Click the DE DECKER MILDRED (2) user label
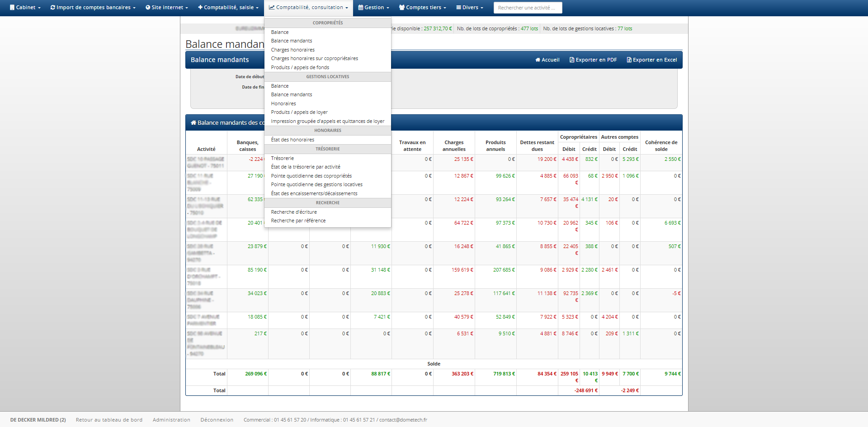868x427 pixels. 38,420
